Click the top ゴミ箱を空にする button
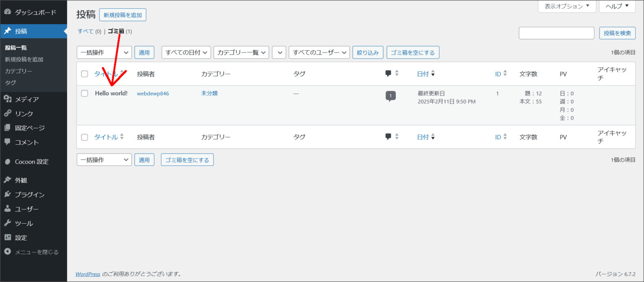Screen dimensions: 644x282 (x=413, y=52)
